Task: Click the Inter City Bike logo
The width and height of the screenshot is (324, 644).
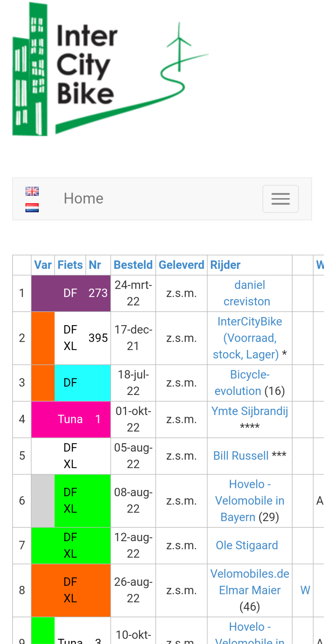Action: [110, 70]
